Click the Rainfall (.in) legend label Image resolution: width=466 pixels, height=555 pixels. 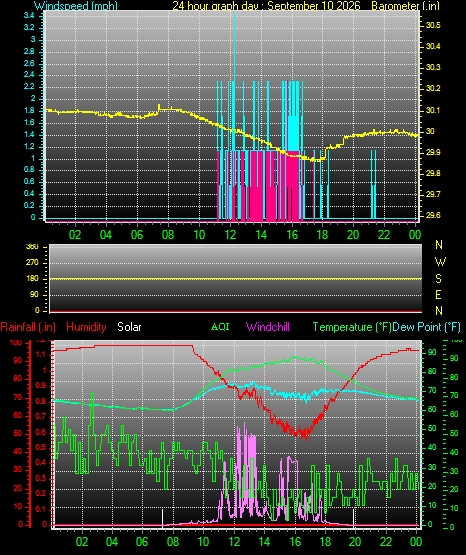click(x=28, y=327)
